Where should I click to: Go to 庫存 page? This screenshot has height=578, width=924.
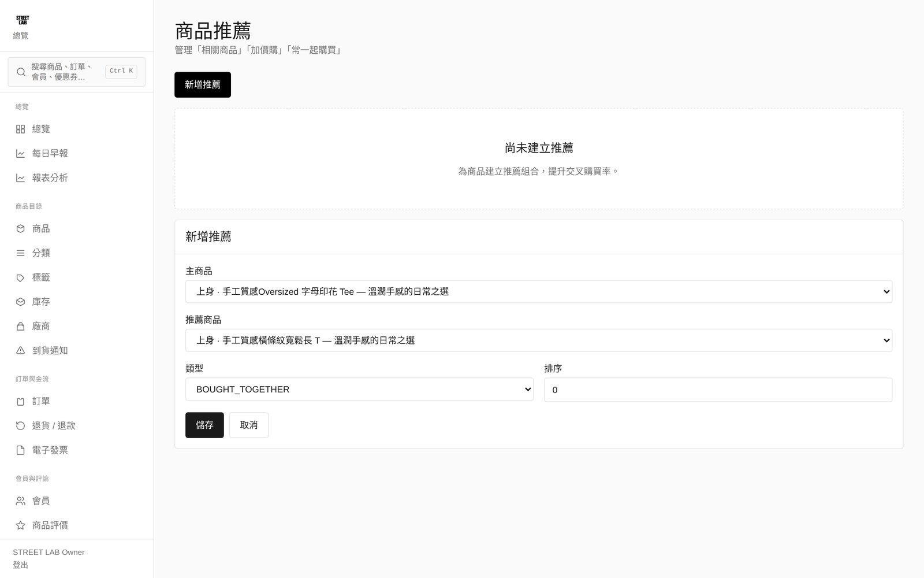[x=77, y=302]
